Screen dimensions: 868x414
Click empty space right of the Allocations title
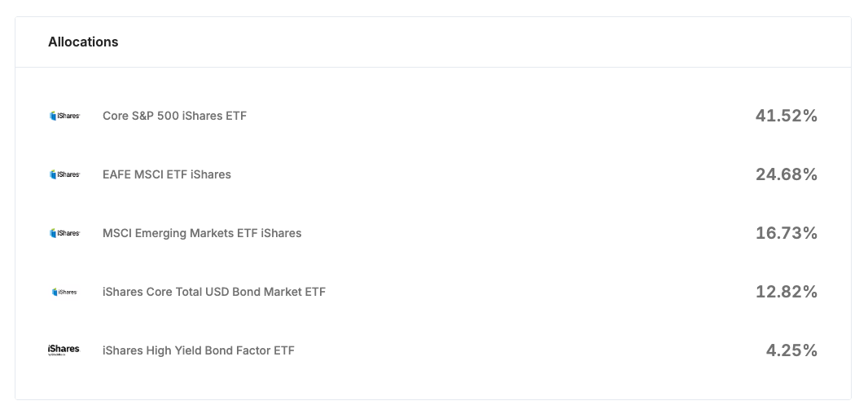click(x=489, y=42)
